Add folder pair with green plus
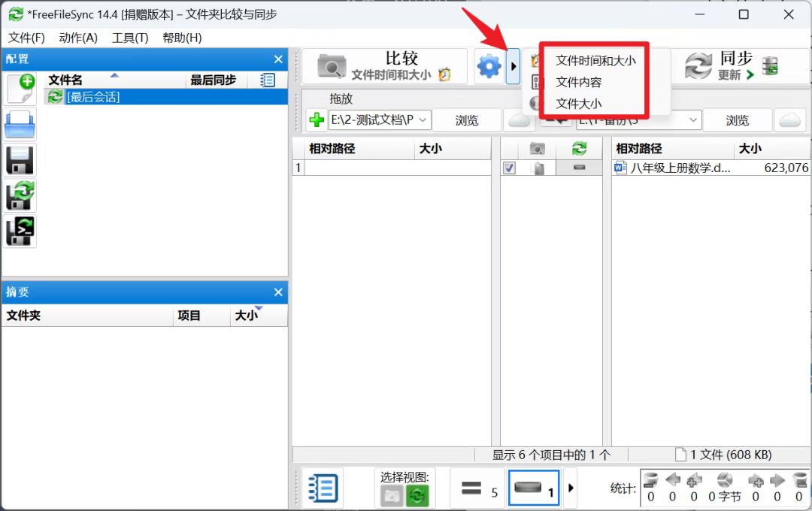This screenshot has width=812, height=511. (317, 120)
